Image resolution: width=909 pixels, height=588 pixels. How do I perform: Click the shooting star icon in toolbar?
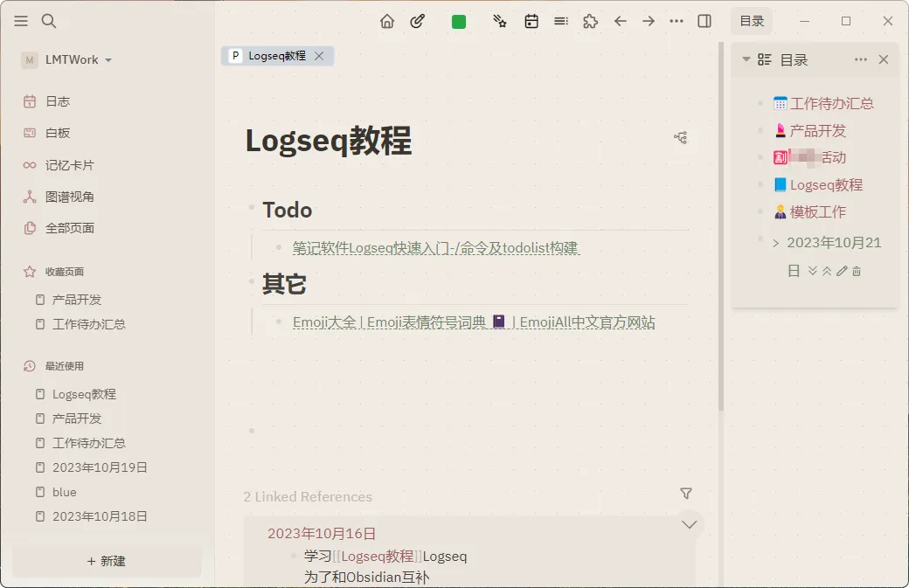500,22
